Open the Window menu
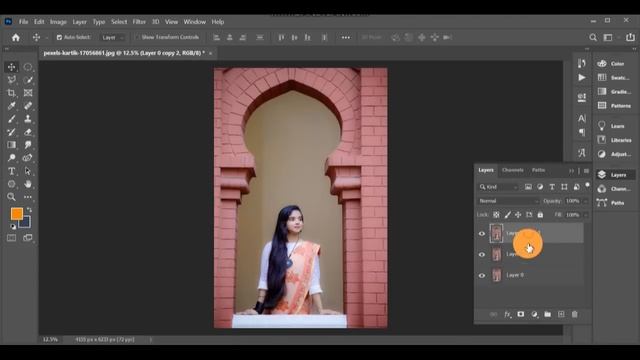The image size is (640, 360). [195, 22]
